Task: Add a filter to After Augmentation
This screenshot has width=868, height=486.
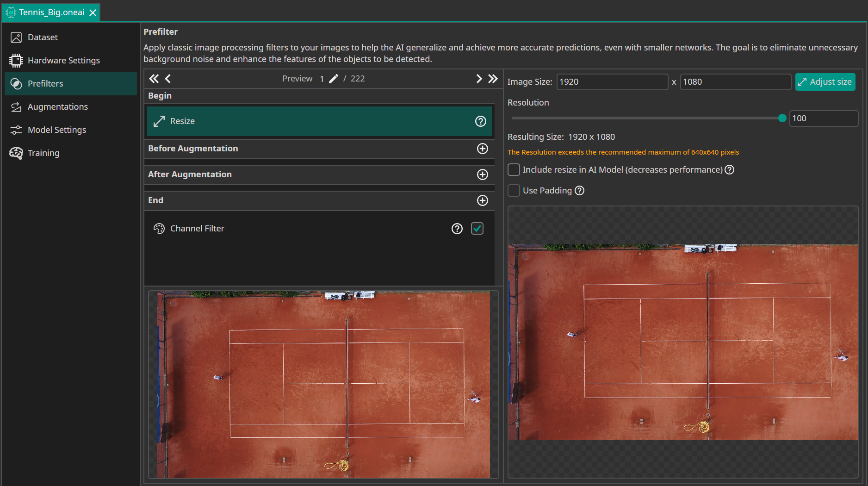Action: click(x=482, y=174)
